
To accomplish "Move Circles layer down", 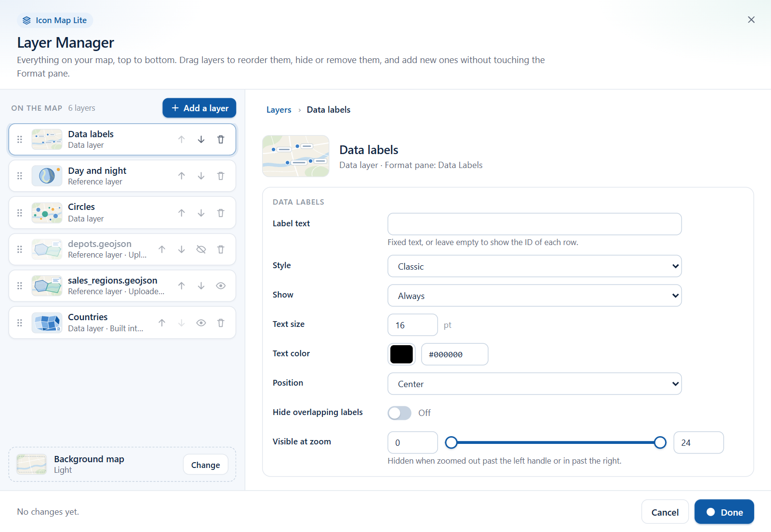I will tap(201, 213).
